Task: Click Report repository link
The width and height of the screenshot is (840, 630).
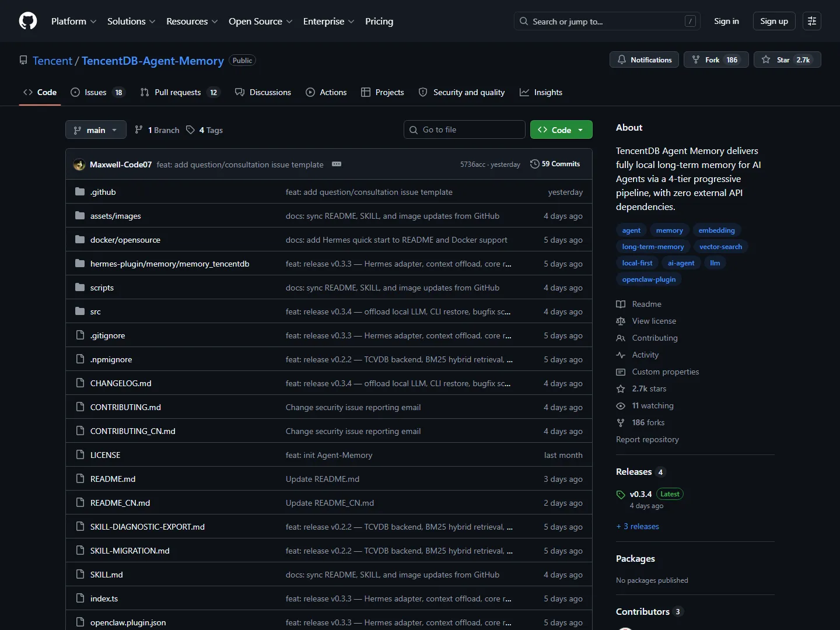Action: point(647,439)
